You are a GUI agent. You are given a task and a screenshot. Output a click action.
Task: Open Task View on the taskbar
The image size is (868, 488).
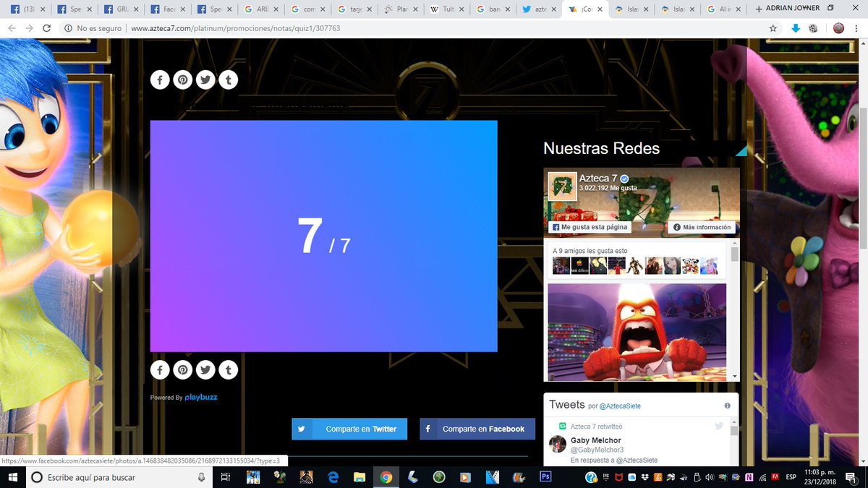coord(226,477)
